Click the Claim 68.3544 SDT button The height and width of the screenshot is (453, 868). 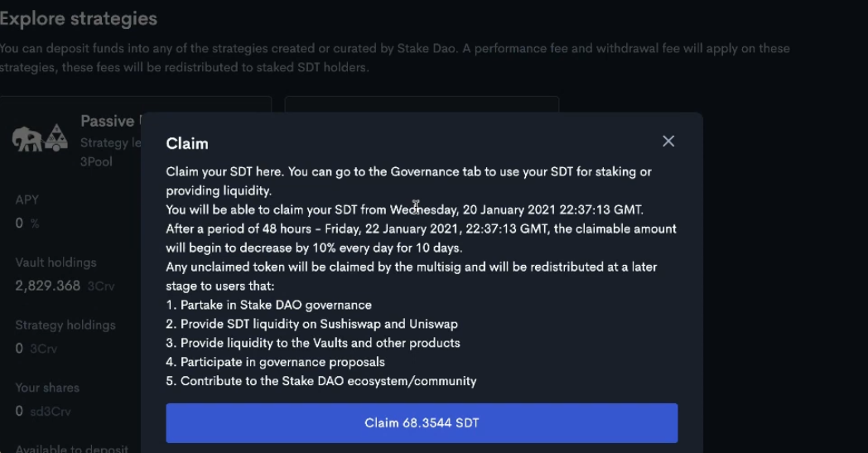[422, 423]
